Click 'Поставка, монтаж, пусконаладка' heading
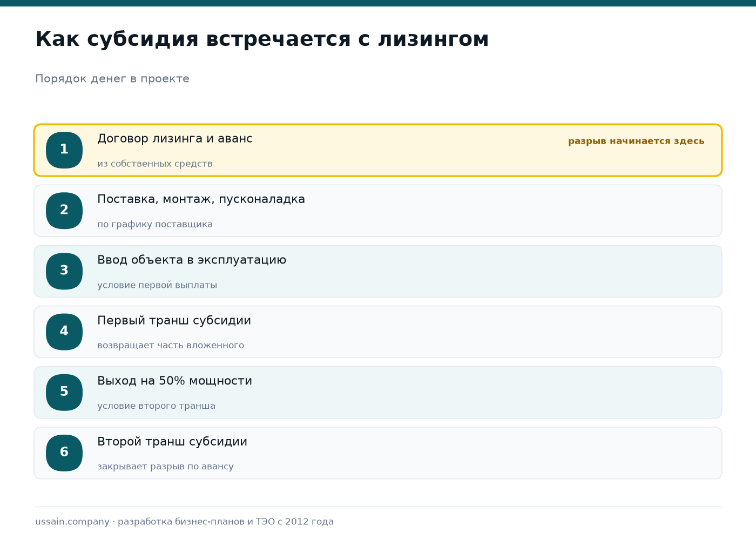 pos(201,199)
